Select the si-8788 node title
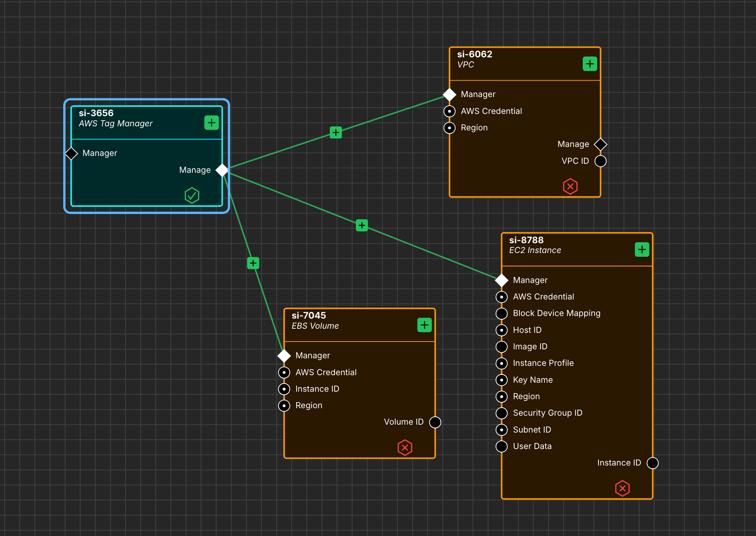The image size is (756, 536). [x=526, y=240]
